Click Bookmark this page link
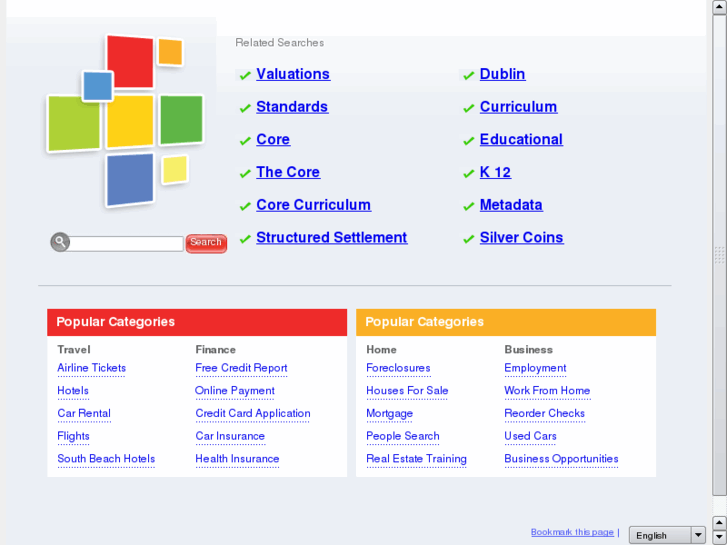 click(x=572, y=532)
